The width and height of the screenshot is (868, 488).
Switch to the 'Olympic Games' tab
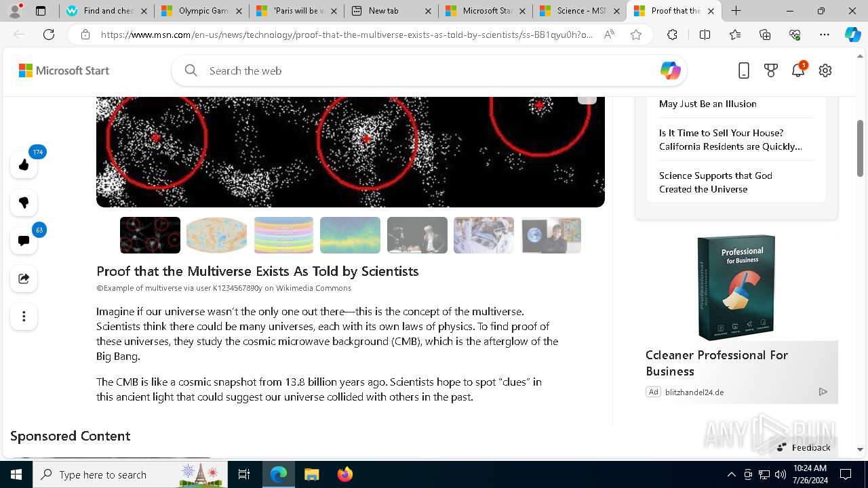click(x=201, y=11)
